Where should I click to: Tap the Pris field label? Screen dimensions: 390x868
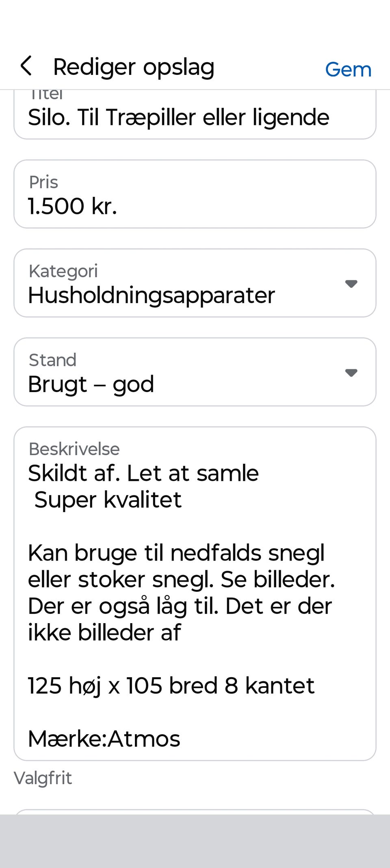coord(43,182)
